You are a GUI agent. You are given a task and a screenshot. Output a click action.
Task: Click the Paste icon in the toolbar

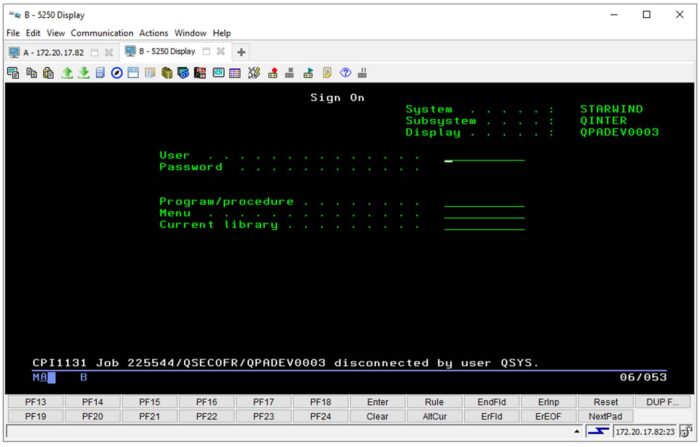click(48, 72)
